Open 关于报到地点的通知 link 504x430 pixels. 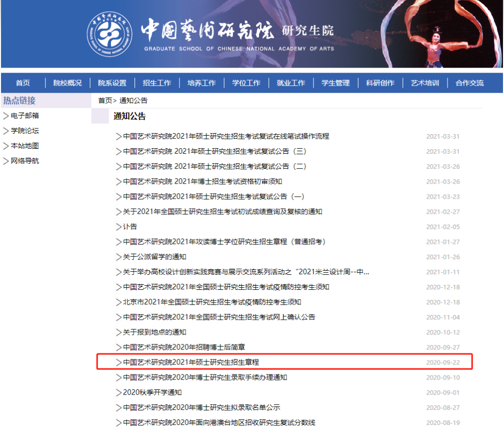point(155,332)
